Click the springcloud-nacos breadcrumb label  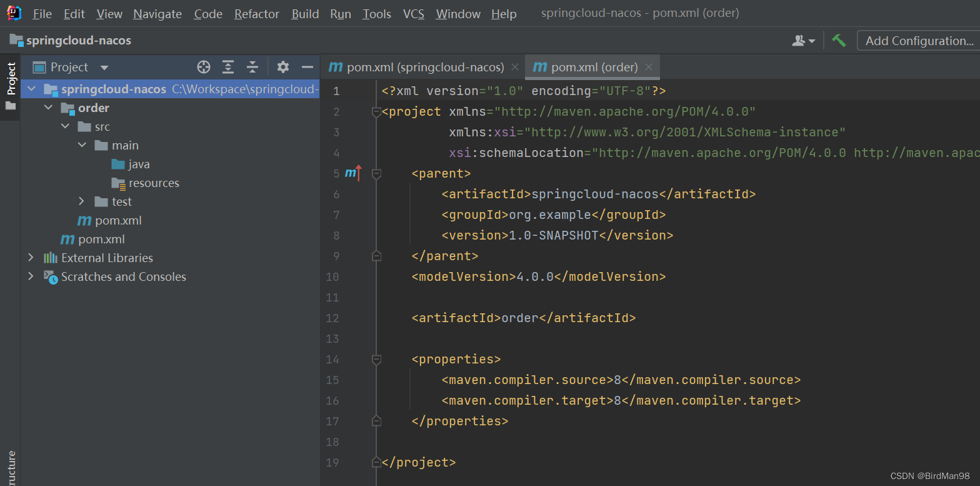79,41
